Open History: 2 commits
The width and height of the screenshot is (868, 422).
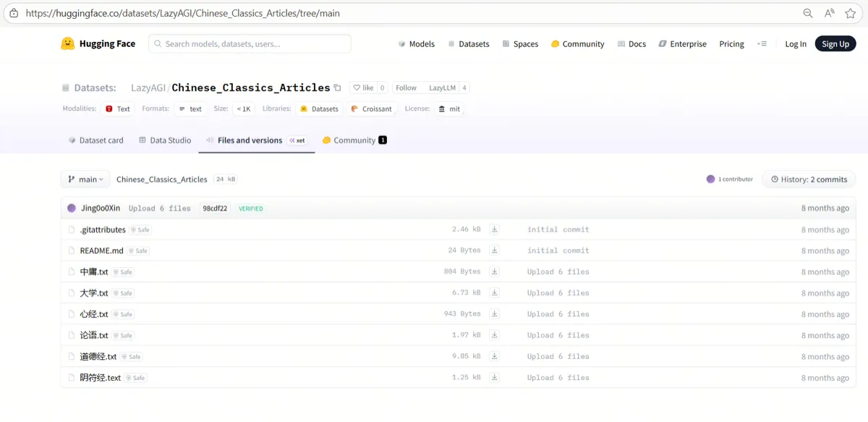pos(809,179)
